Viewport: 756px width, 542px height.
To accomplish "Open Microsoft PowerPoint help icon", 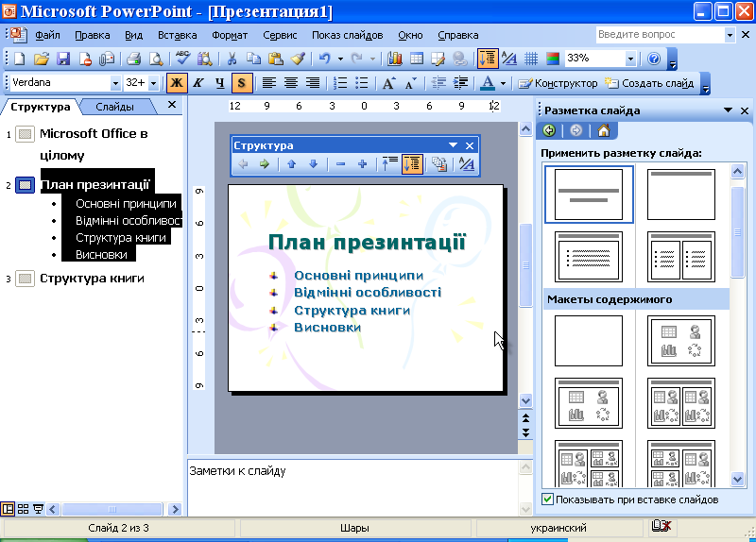I will (654, 59).
